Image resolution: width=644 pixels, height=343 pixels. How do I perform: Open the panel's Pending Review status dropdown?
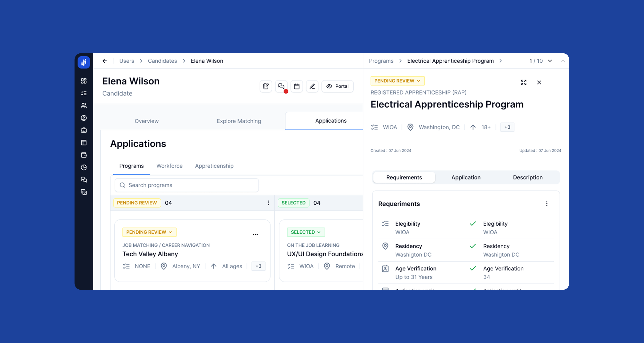[x=398, y=81]
